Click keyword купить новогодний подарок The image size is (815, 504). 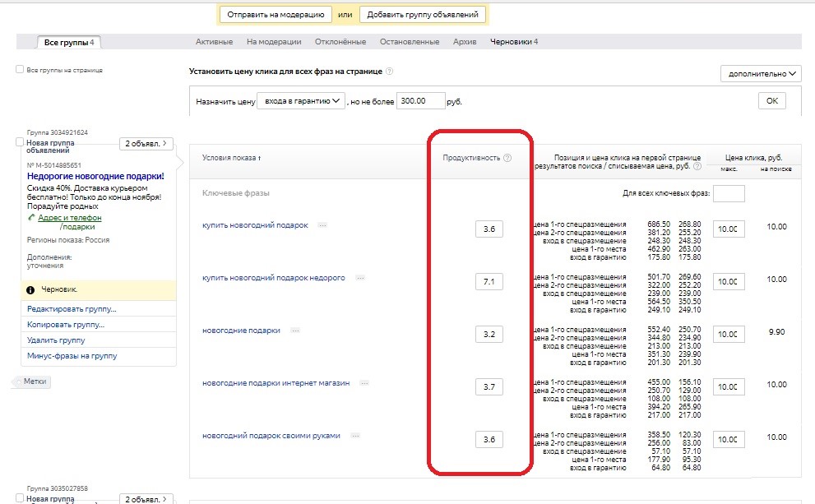[255, 225]
